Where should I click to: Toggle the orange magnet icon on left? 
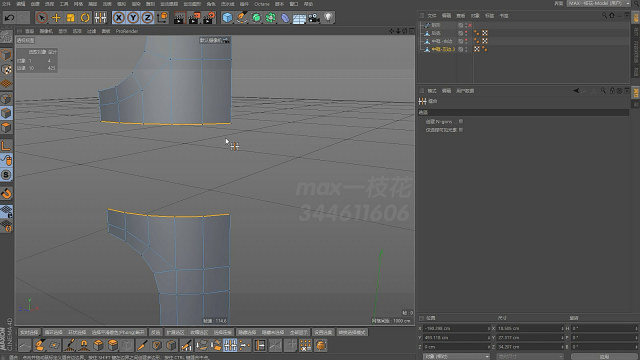6,193
